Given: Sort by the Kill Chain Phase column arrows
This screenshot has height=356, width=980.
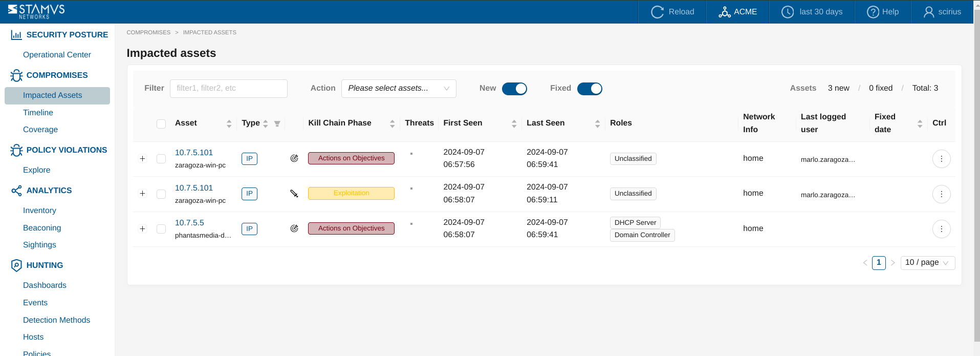Looking at the screenshot, I should (x=392, y=123).
